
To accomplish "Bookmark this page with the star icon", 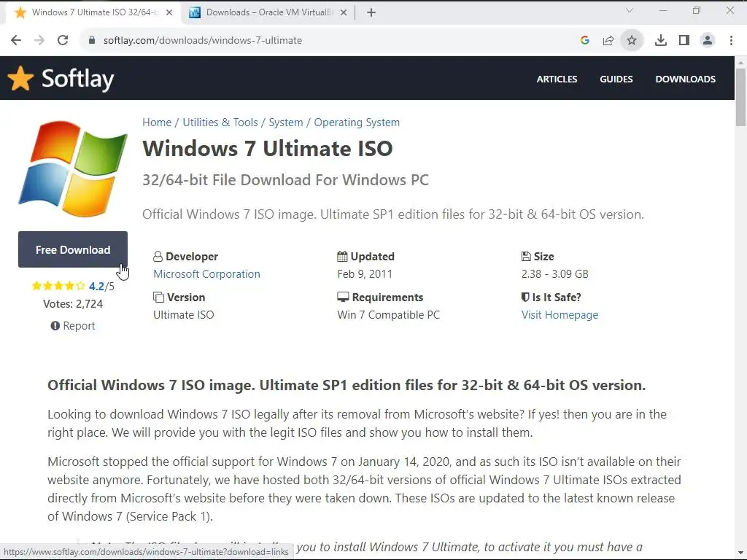I will (x=632, y=41).
